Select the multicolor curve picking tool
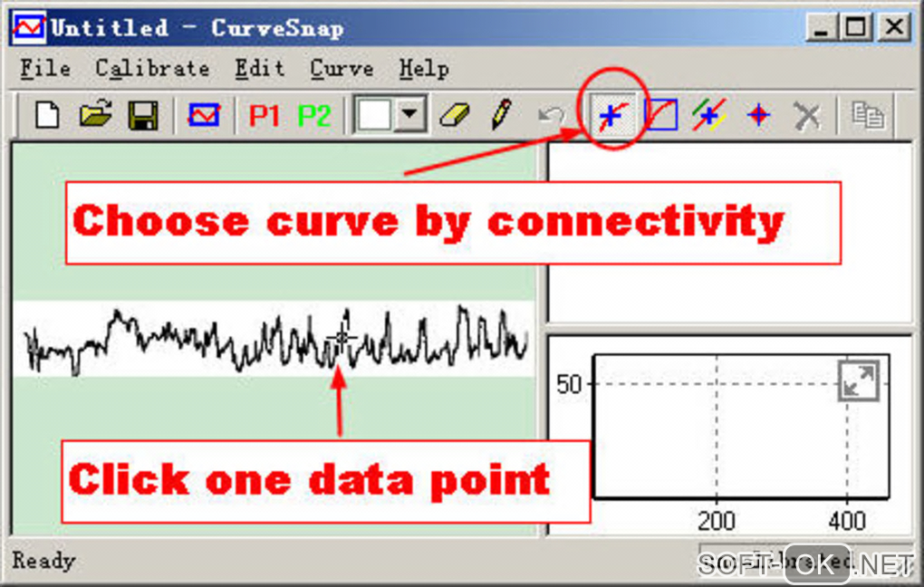 pyautogui.click(x=709, y=114)
